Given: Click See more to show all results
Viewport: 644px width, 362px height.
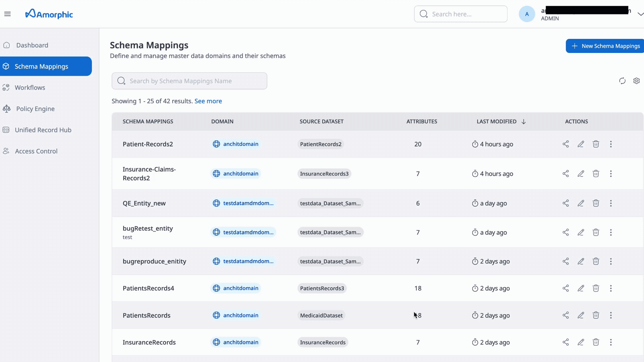Looking at the screenshot, I should point(208,101).
